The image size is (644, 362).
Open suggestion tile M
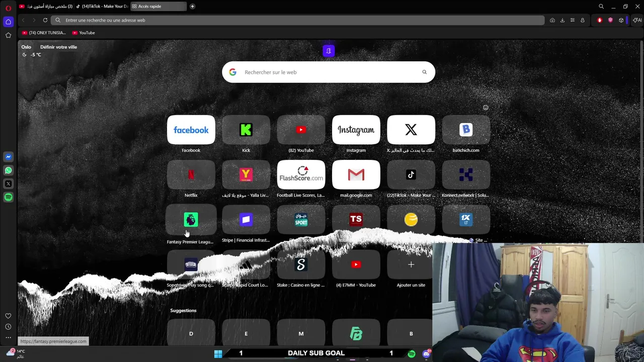click(x=301, y=332)
